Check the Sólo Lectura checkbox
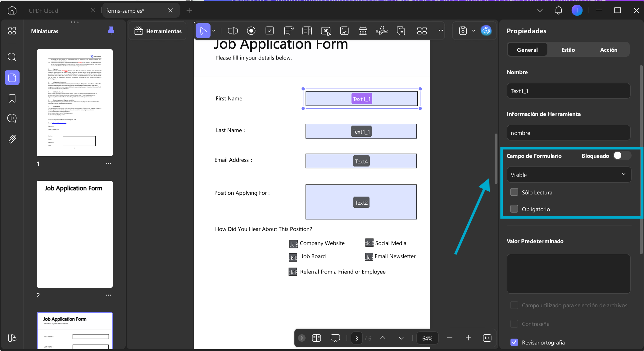 coord(514,192)
